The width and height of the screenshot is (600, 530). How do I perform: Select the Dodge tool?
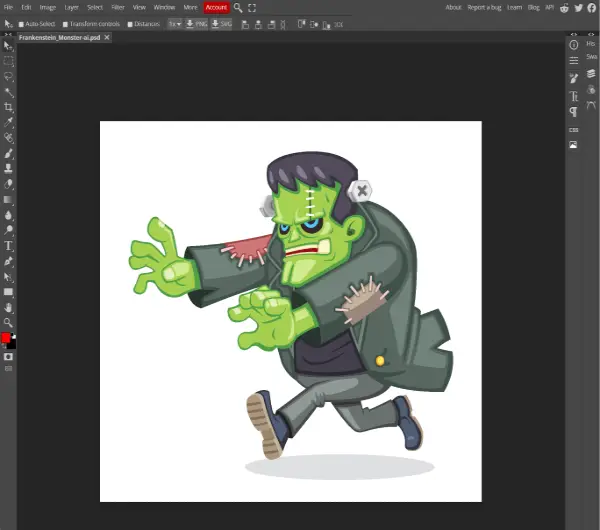tap(8, 230)
